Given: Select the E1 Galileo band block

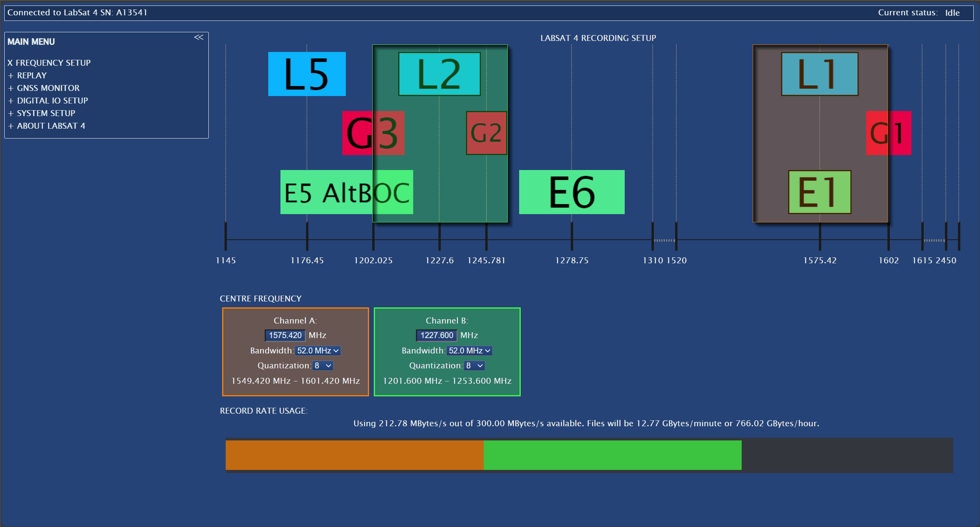Looking at the screenshot, I should 820,192.
